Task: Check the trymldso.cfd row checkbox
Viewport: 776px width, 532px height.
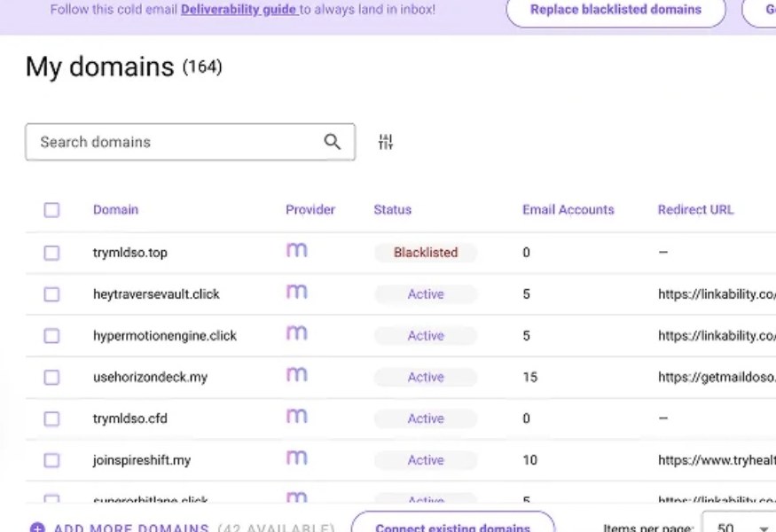Action: [x=51, y=419]
